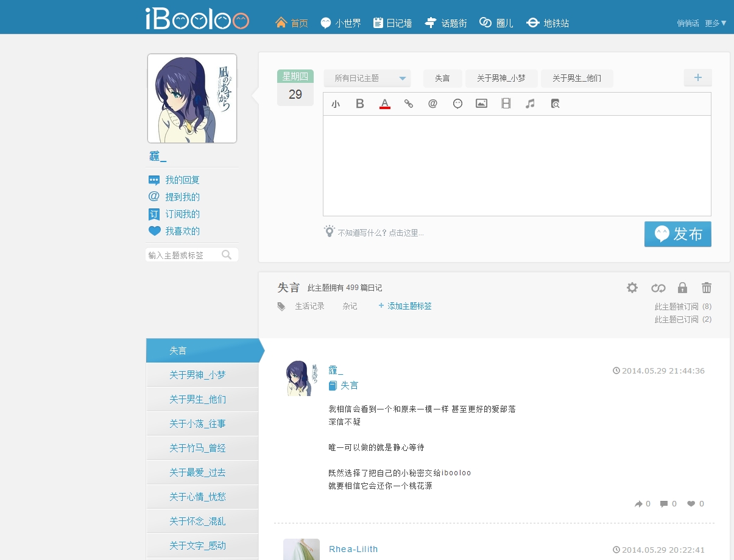Click the heart icon beside 我喜欢的
734x560 pixels.
154,231
